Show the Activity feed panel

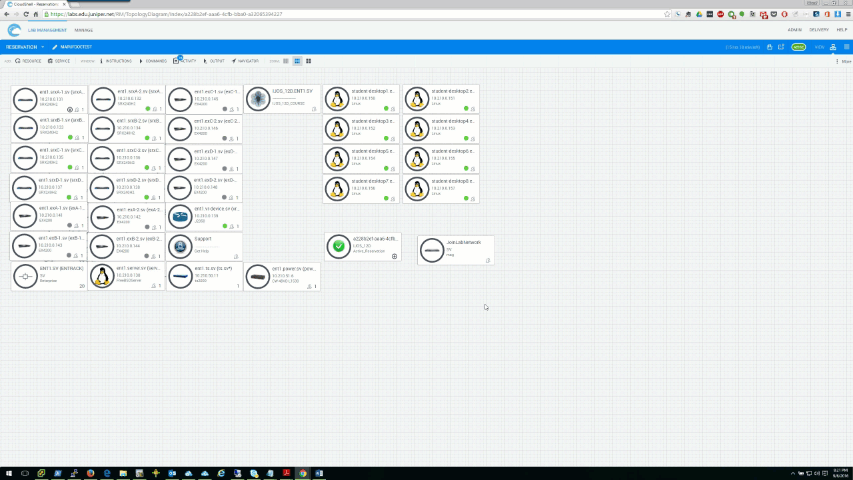point(186,61)
